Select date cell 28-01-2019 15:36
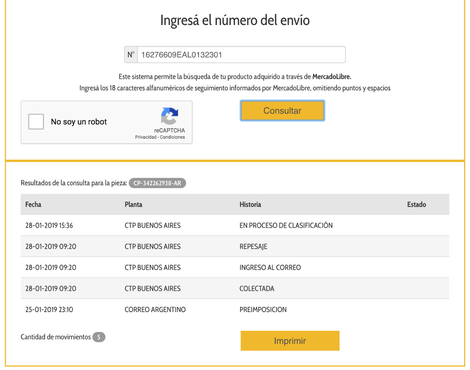The image size is (470, 370). [49, 225]
